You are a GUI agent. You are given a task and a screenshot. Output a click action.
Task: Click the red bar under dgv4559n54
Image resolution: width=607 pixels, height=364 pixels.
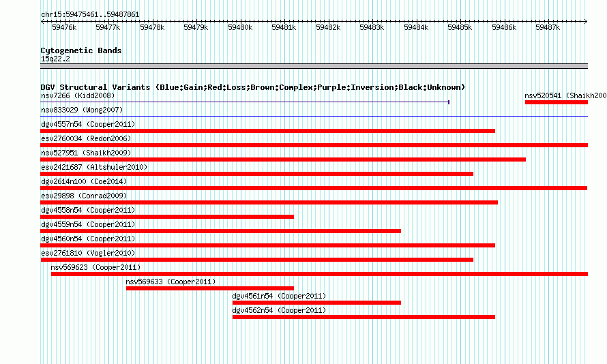221,231
